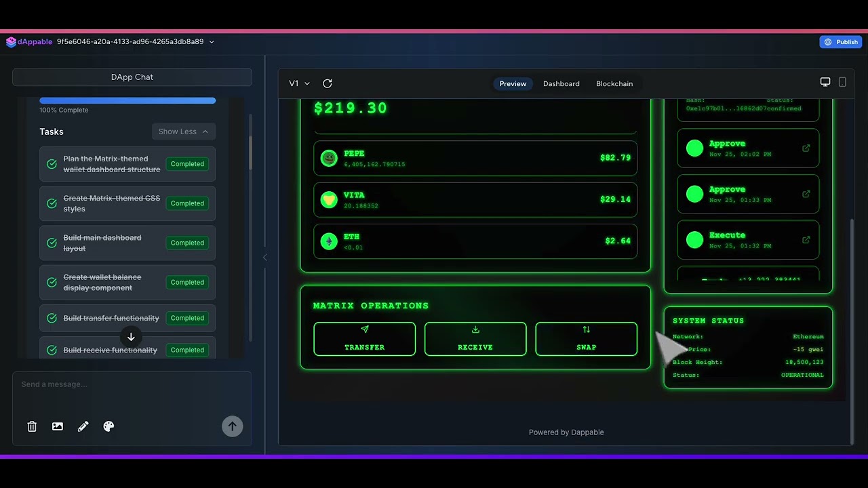868x488 pixels.
Task: Click the OPERATIONAL status value
Action: pyautogui.click(x=802, y=375)
